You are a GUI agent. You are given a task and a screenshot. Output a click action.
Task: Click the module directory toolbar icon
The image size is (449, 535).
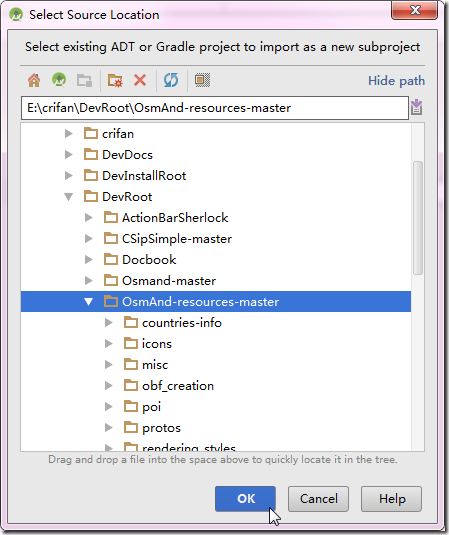click(84, 81)
